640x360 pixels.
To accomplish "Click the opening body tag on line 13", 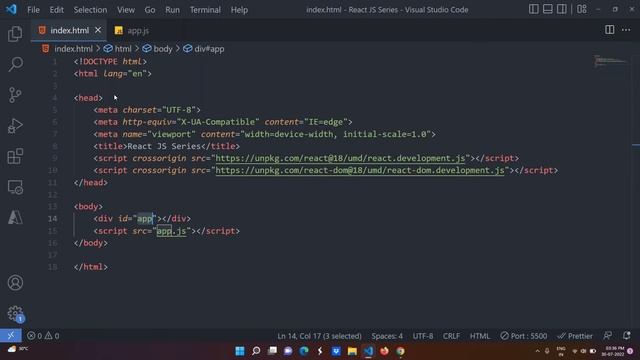I will 88,207.
